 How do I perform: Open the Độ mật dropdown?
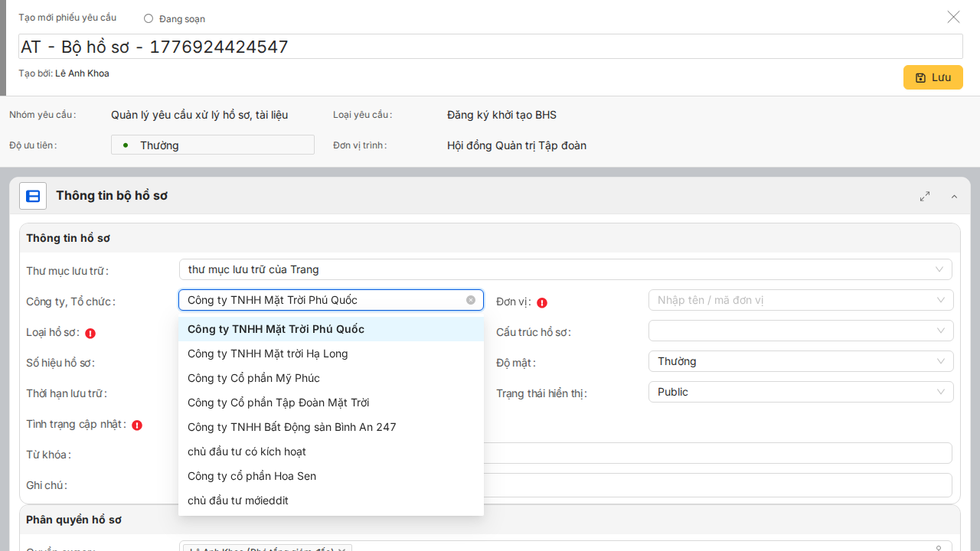pyautogui.click(x=800, y=361)
